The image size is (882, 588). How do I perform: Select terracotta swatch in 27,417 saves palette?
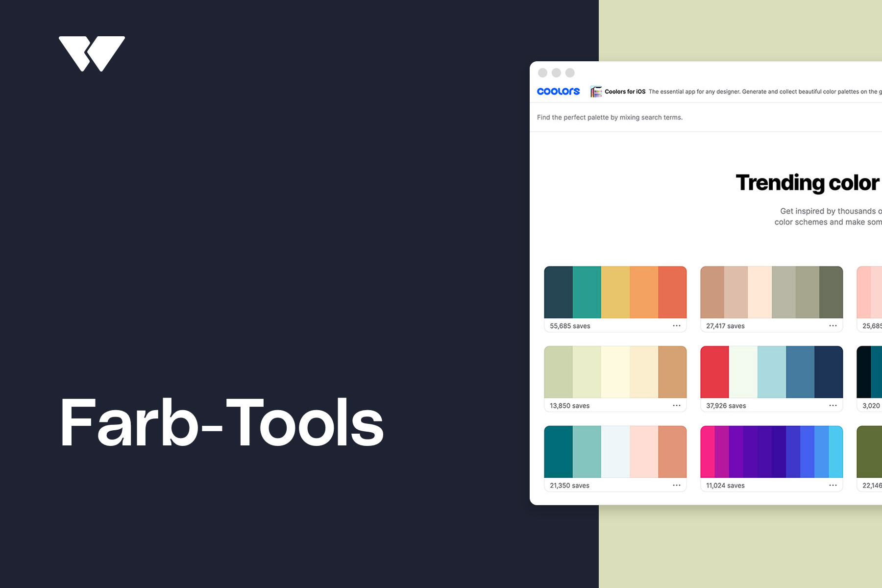[x=712, y=293]
